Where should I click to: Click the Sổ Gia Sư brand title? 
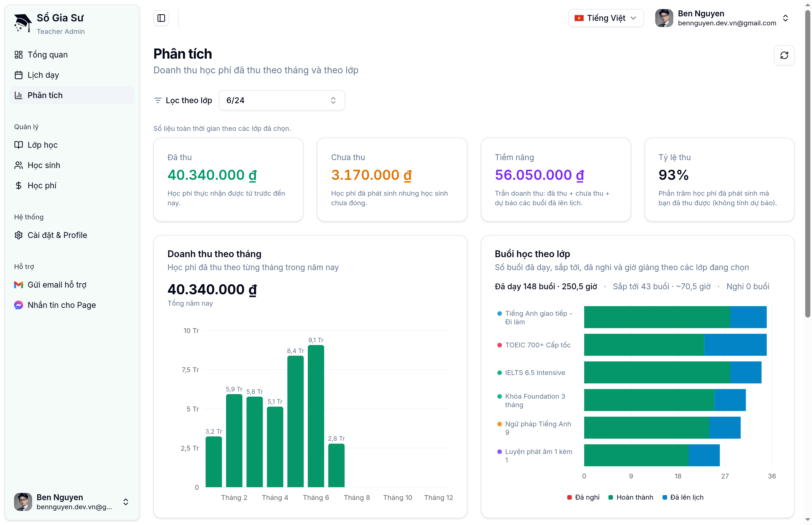[60, 18]
